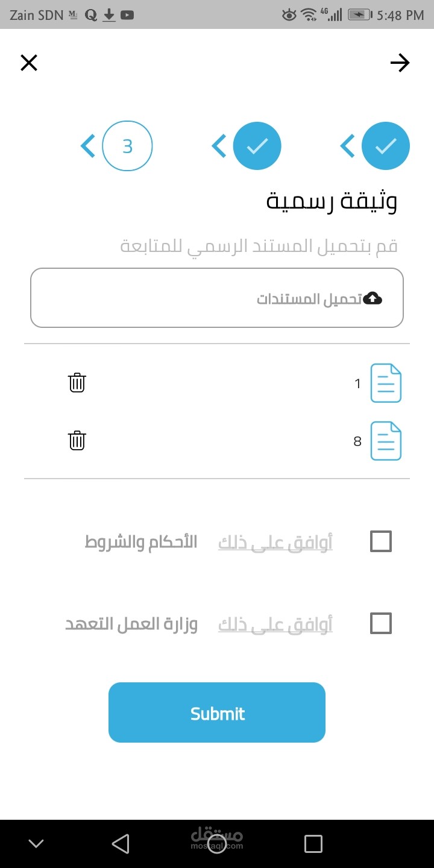Check the الأحكام والشروط agreement checkbox
The width and height of the screenshot is (434, 868).
(x=381, y=541)
